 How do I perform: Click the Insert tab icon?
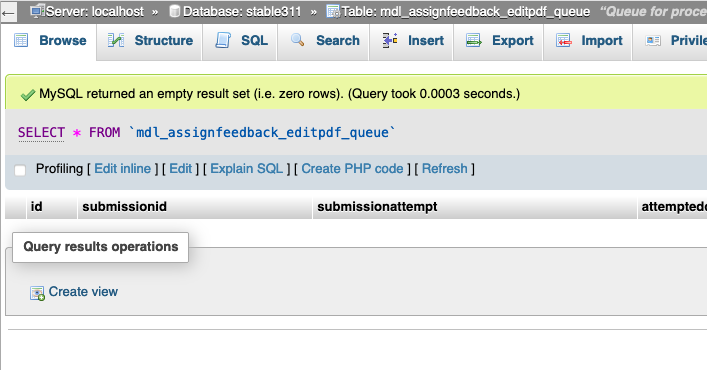[x=390, y=40]
